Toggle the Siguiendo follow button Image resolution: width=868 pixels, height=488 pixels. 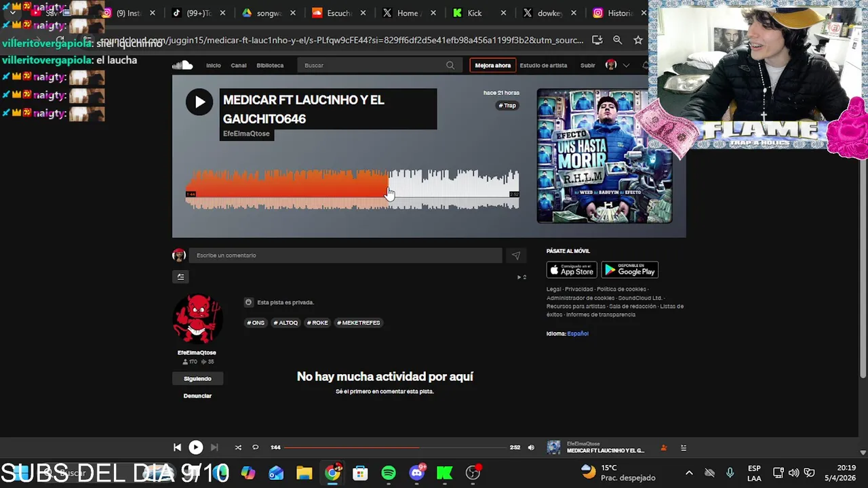tap(197, 379)
